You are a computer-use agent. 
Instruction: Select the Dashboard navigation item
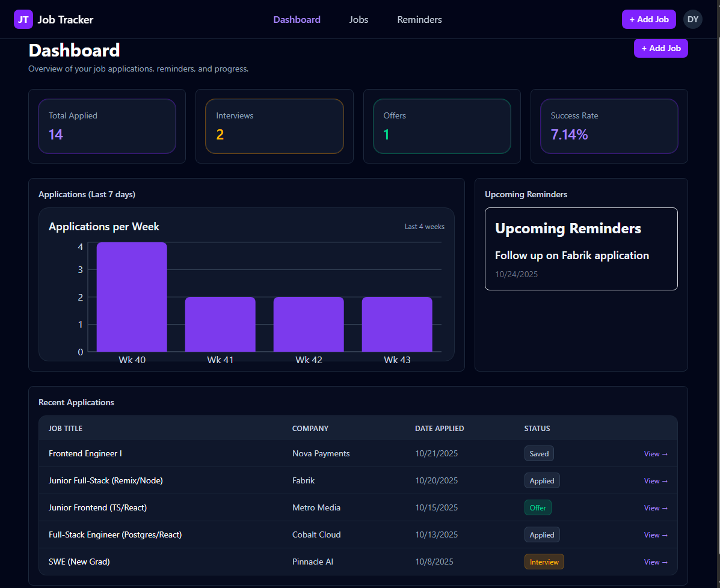(x=297, y=19)
